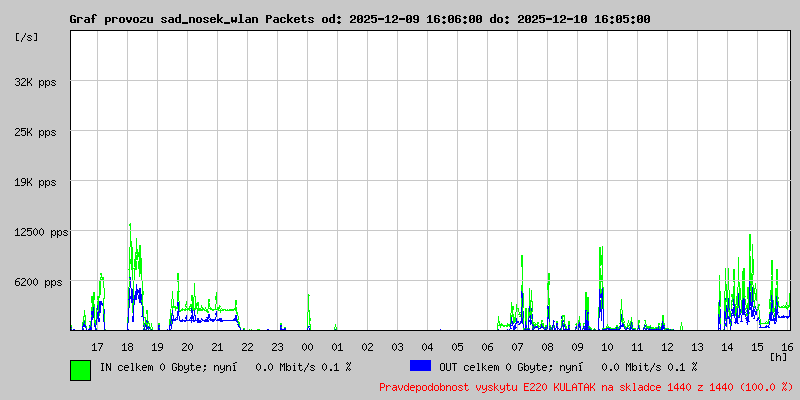Click the '05' hour axis label
Image resolution: width=800 pixels, height=400 pixels.
(458, 347)
